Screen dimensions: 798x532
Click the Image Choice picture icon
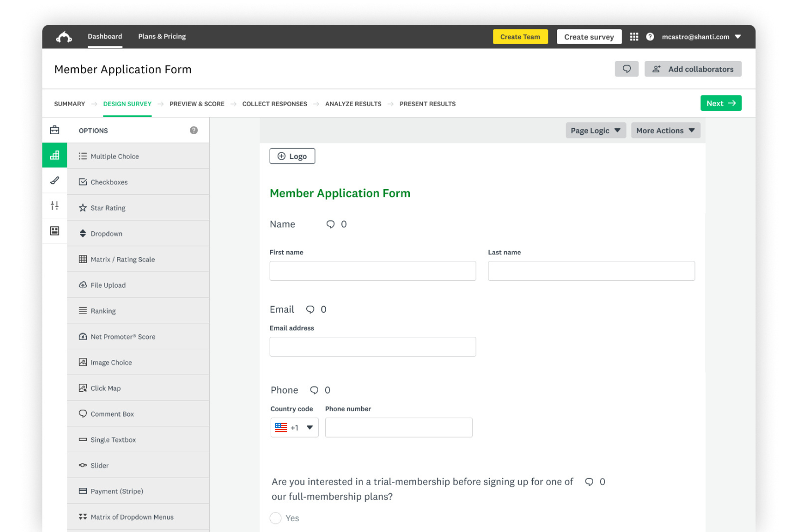[x=82, y=362]
